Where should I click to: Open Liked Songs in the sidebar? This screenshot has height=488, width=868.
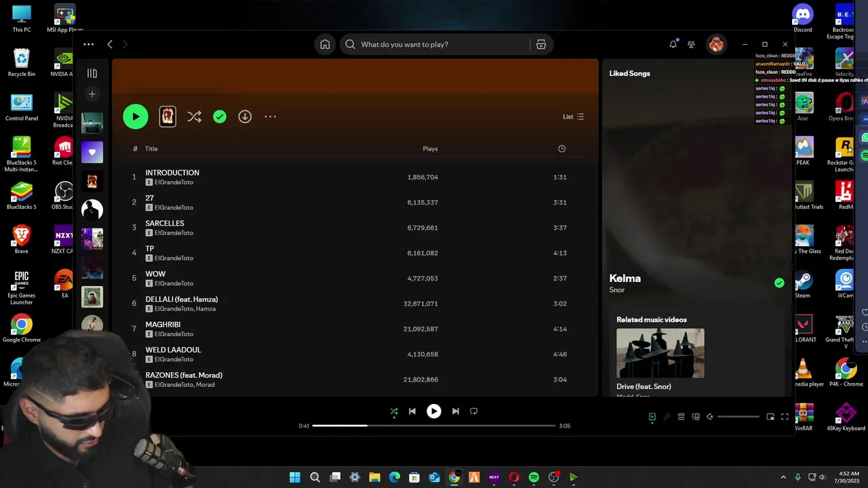pyautogui.click(x=92, y=152)
